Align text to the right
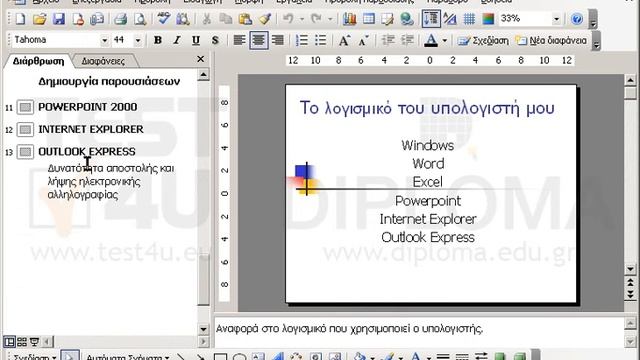The width and height of the screenshot is (640, 360). click(x=278, y=40)
